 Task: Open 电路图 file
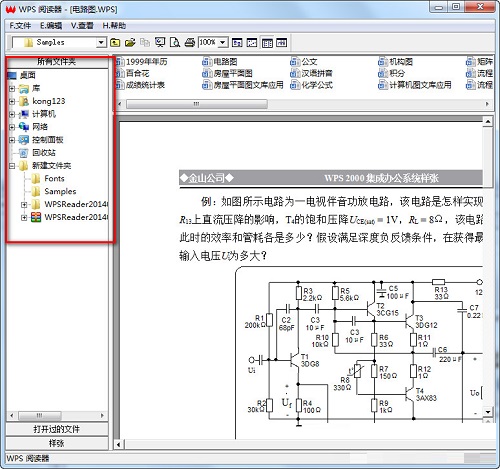(225, 62)
